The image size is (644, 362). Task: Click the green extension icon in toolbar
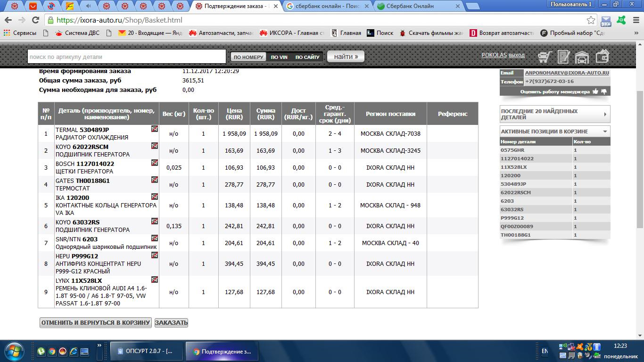click(x=622, y=20)
